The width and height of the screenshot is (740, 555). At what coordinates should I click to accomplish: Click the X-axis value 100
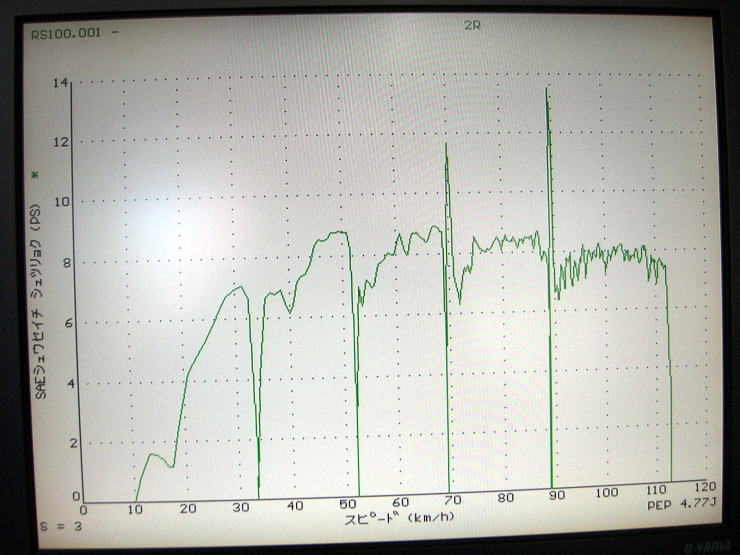pyautogui.click(x=606, y=493)
